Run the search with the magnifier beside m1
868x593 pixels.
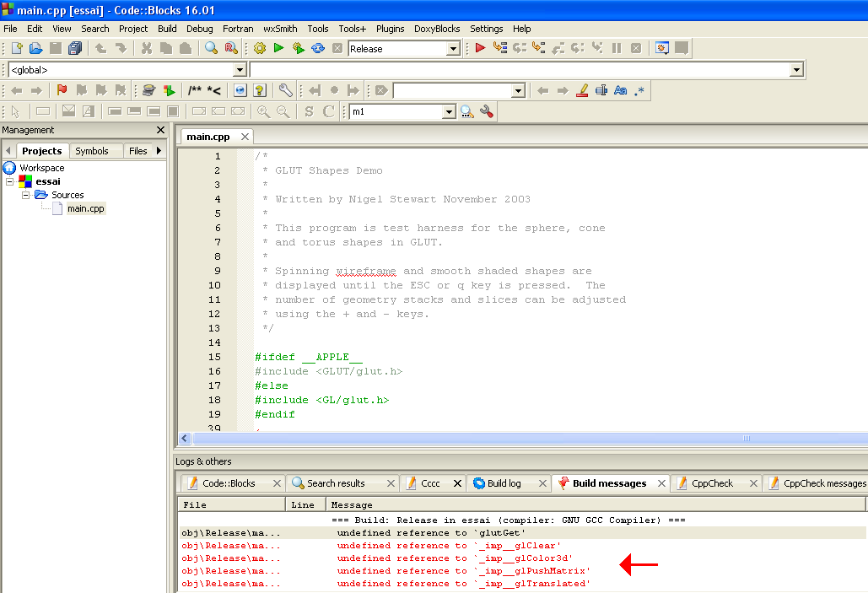pyautogui.click(x=467, y=111)
